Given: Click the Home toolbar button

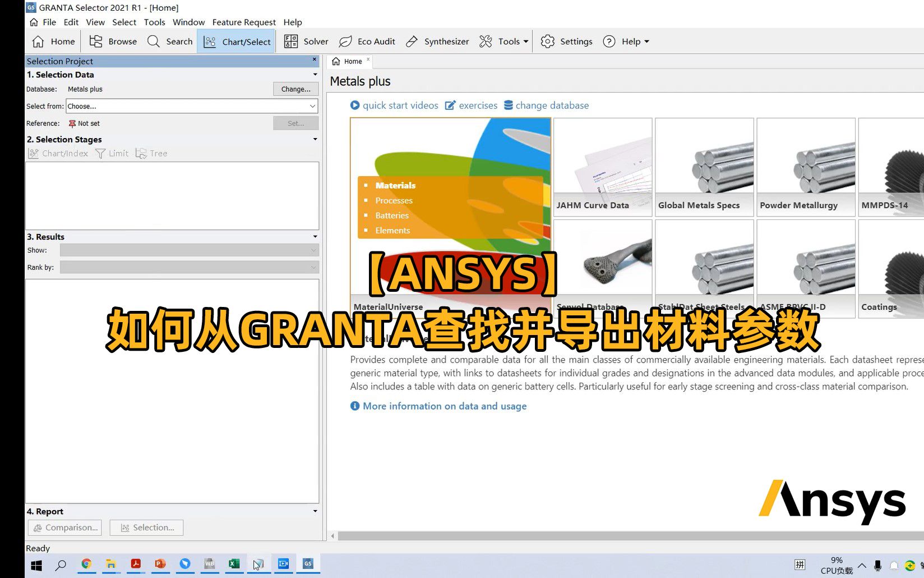Looking at the screenshot, I should coord(53,42).
